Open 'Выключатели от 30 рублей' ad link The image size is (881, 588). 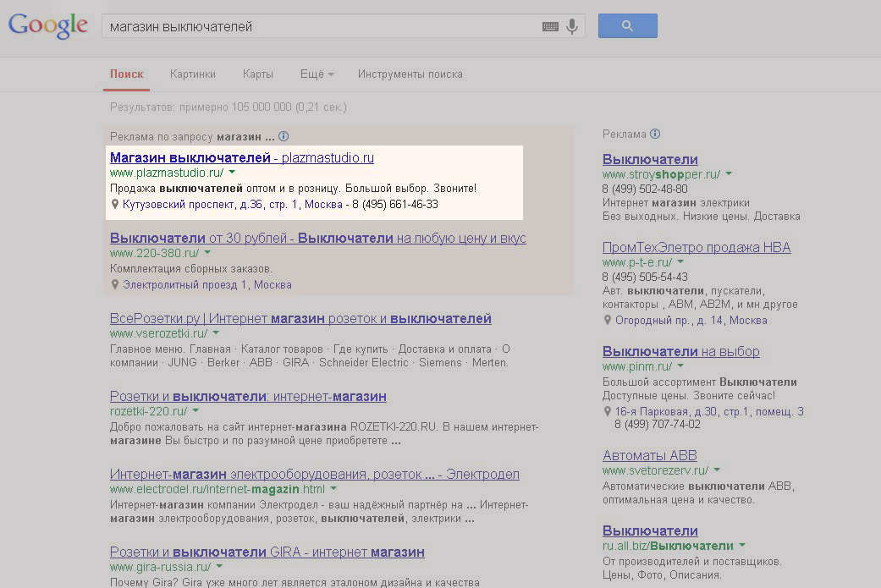[x=318, y=238]
